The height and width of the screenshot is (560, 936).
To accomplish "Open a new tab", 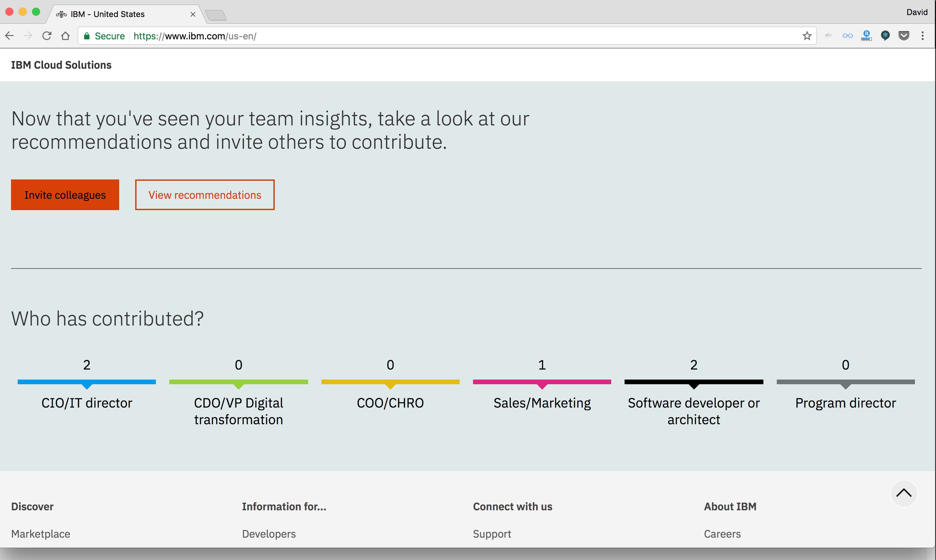I will click(216, 15).
